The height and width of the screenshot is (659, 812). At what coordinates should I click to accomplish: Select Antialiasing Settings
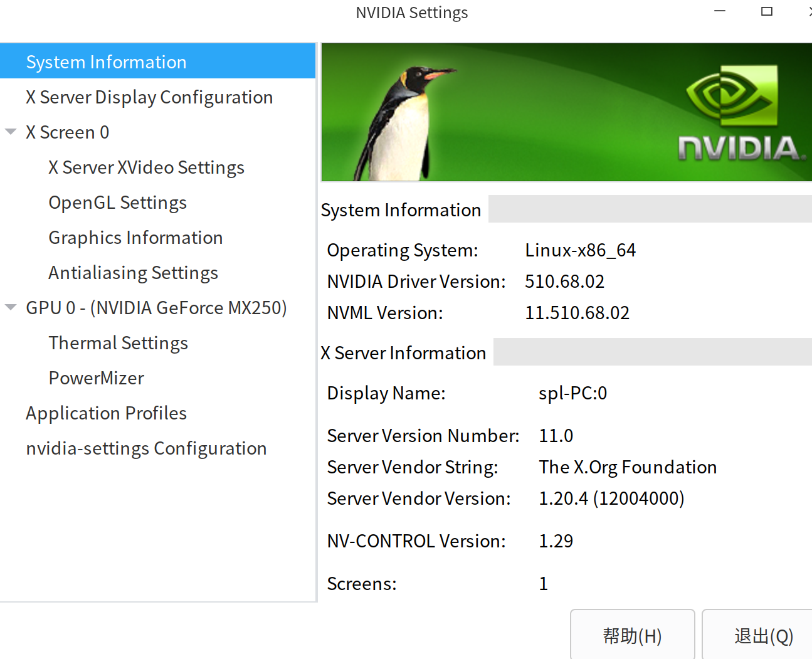(x=133, y=273)
